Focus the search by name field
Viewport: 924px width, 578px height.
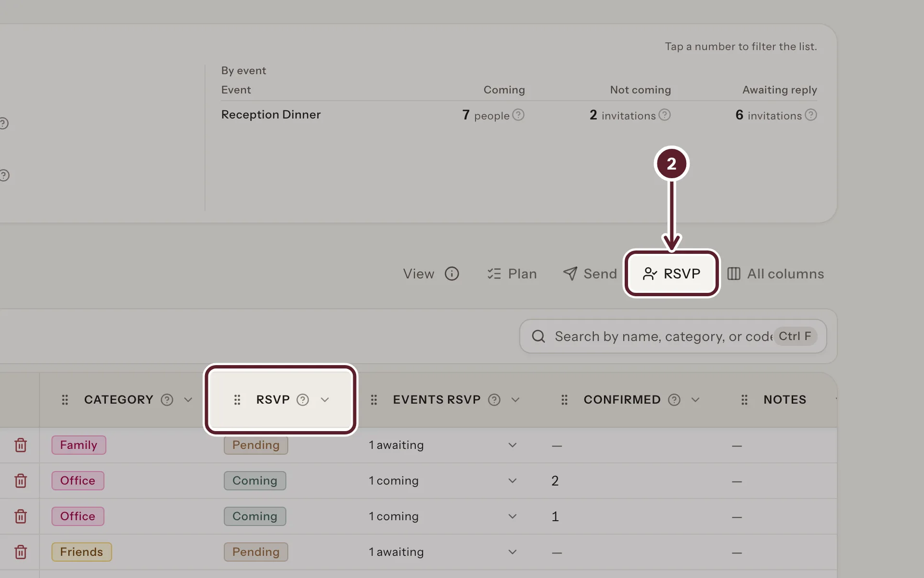coord(673,336)
